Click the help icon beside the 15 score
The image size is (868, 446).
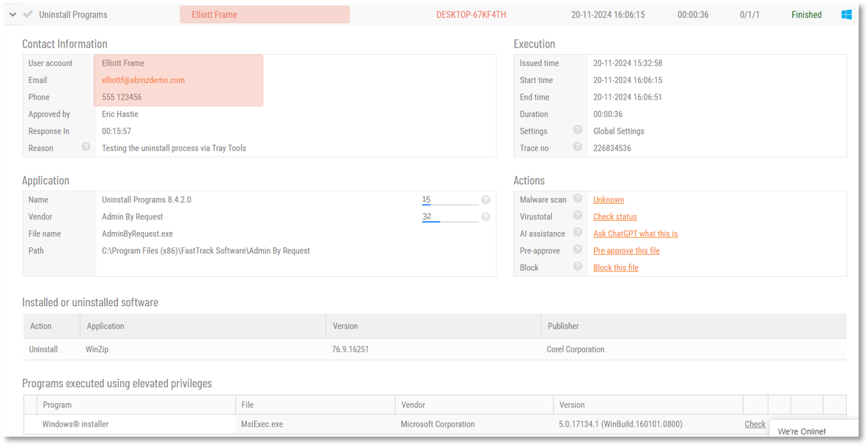[485, 200]
